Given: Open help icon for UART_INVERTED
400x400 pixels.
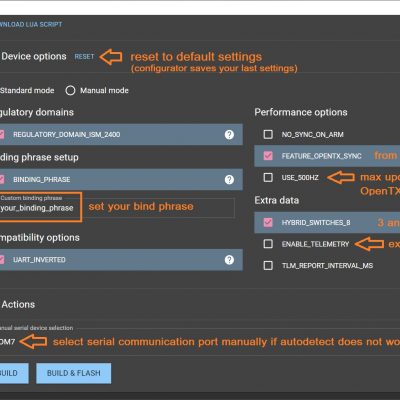Looking at the screenshot, I should tap(229, 260).
